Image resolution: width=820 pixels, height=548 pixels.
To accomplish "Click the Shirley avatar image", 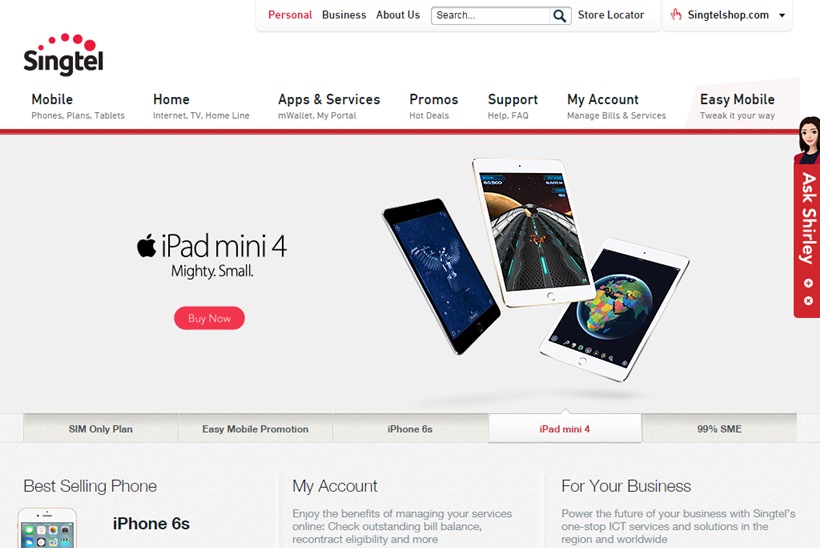I will [808, 140].
